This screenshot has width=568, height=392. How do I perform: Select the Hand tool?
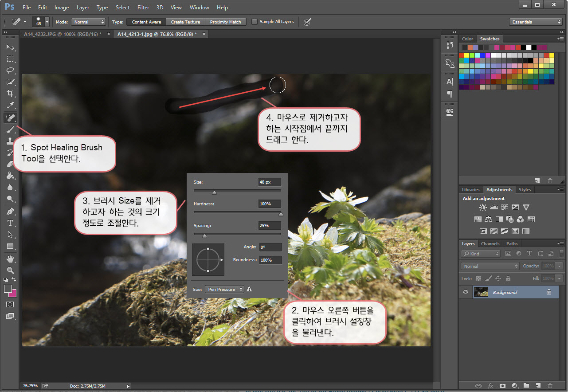point(10,259)
